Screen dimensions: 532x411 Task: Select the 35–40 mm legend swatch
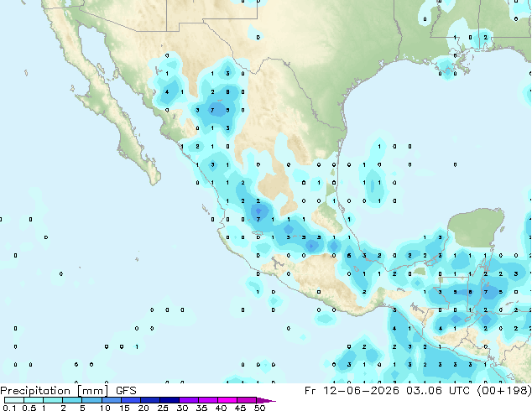(207, 400)
